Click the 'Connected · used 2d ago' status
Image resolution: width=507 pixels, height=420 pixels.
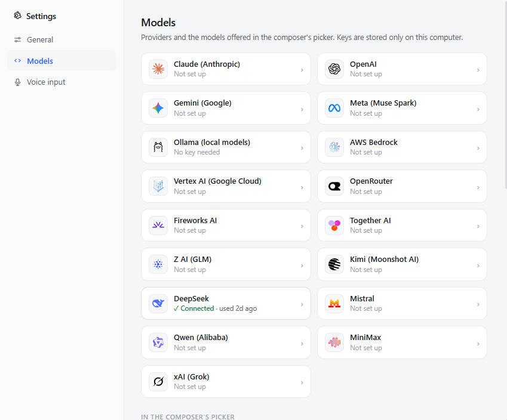[216, 308]
